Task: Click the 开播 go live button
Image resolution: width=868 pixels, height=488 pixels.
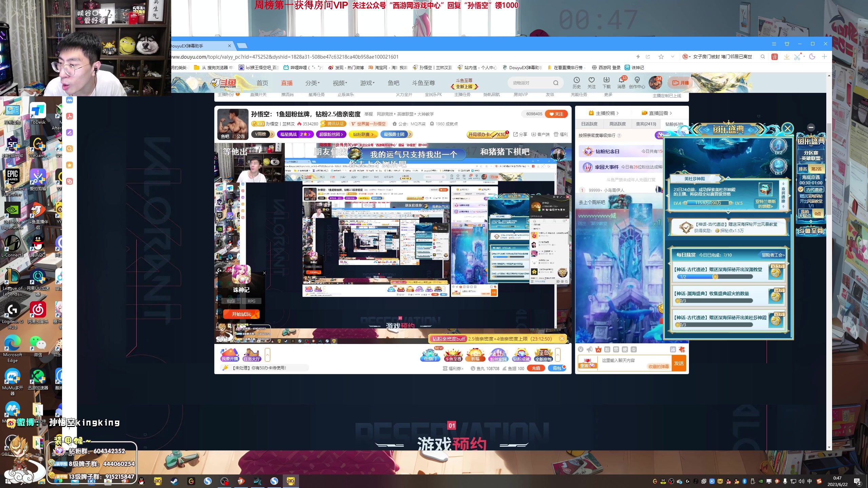Action: coord(680,83)
